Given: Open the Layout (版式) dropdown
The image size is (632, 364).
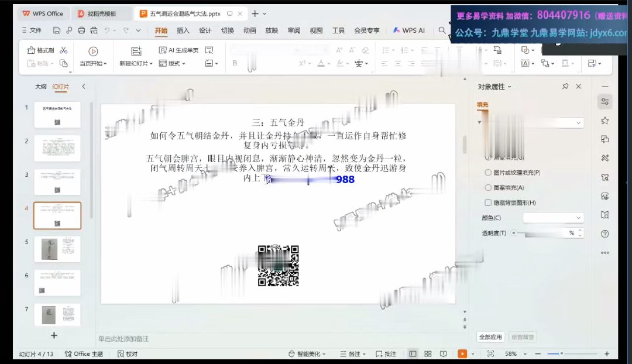Looking at the screenshot, I should [173, 63].
